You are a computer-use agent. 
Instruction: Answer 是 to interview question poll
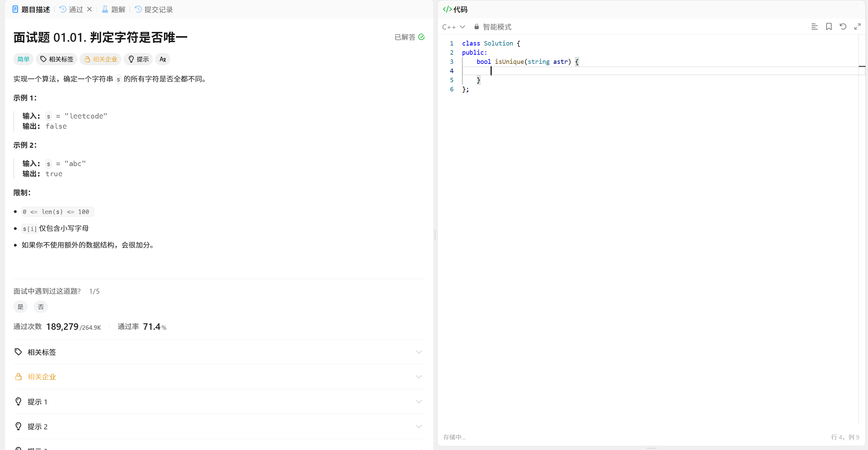(20, 307)
